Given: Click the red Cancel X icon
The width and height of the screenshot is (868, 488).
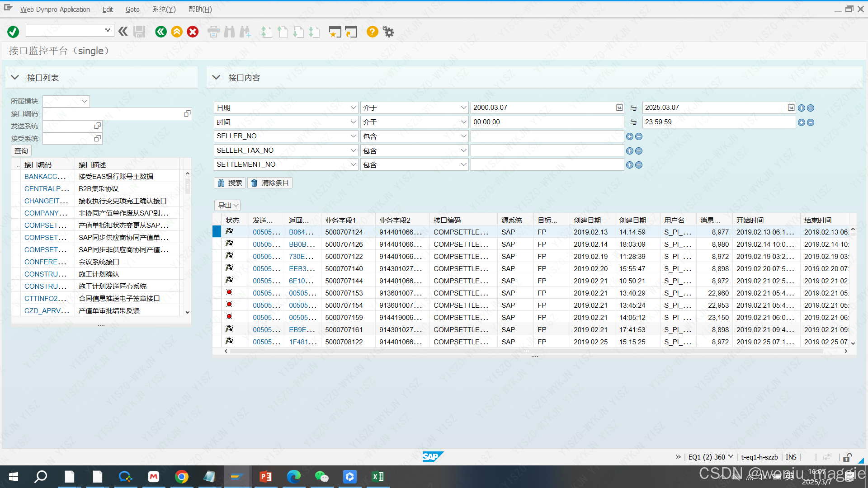Looking at the screenshot, I should point(193,32).
